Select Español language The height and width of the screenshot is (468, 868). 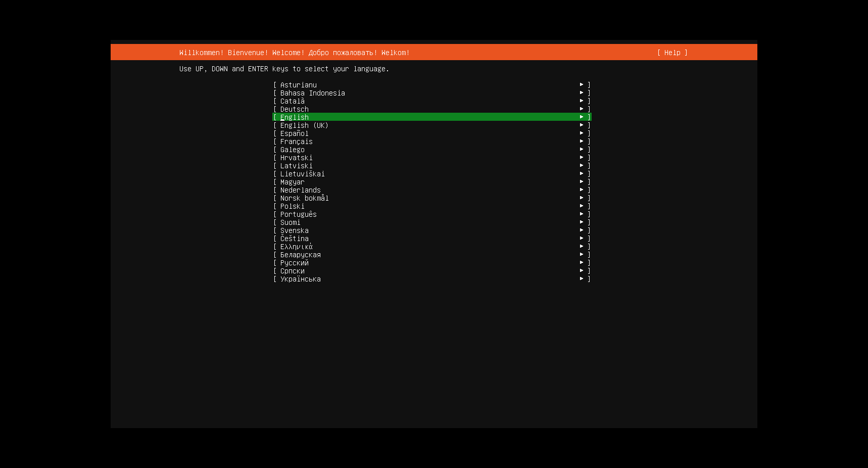click(432, 133)
